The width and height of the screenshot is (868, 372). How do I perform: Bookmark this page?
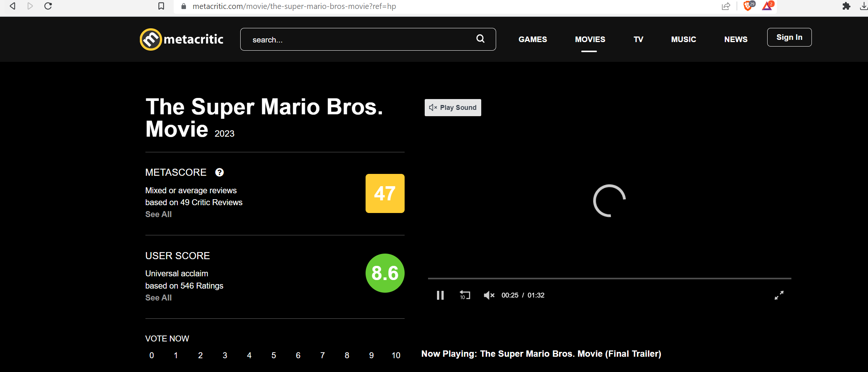161,6
